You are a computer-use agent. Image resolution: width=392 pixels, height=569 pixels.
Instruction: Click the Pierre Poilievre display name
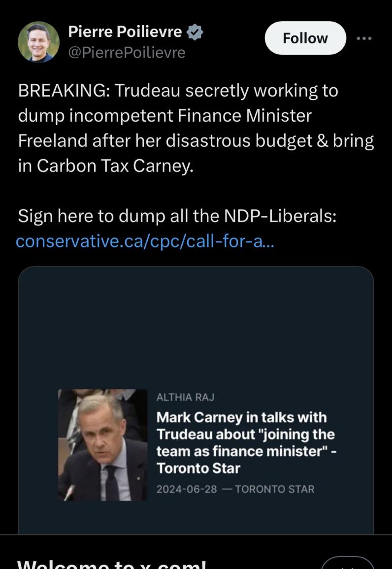(125, 32)
